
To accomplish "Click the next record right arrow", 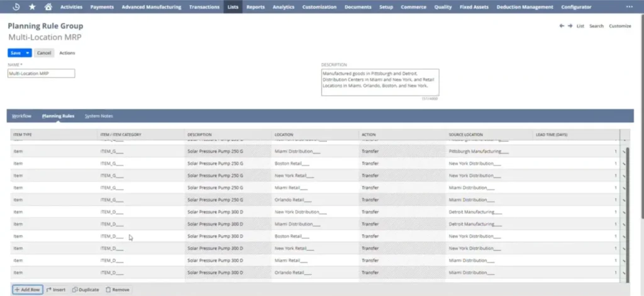I will [570, 26].
